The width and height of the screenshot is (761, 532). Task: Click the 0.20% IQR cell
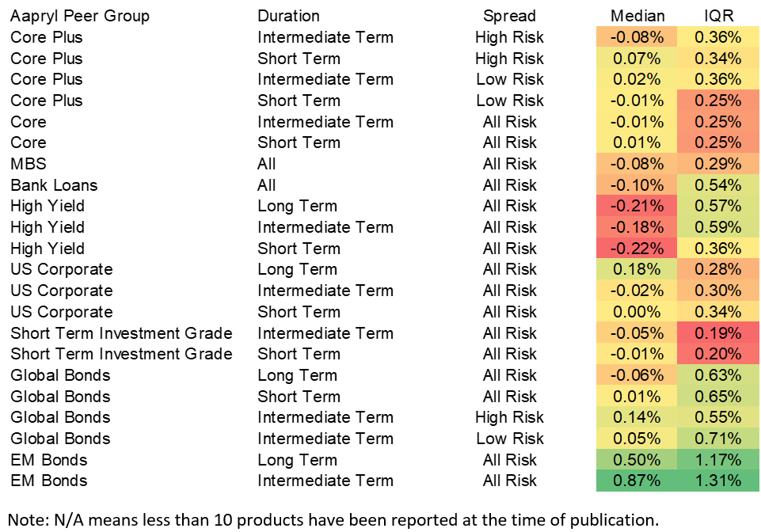(x=719, y=354)
